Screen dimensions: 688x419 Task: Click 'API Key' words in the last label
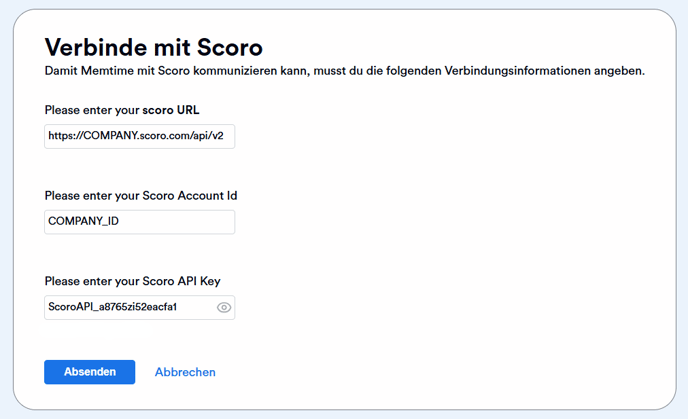(x=199, y=281)
